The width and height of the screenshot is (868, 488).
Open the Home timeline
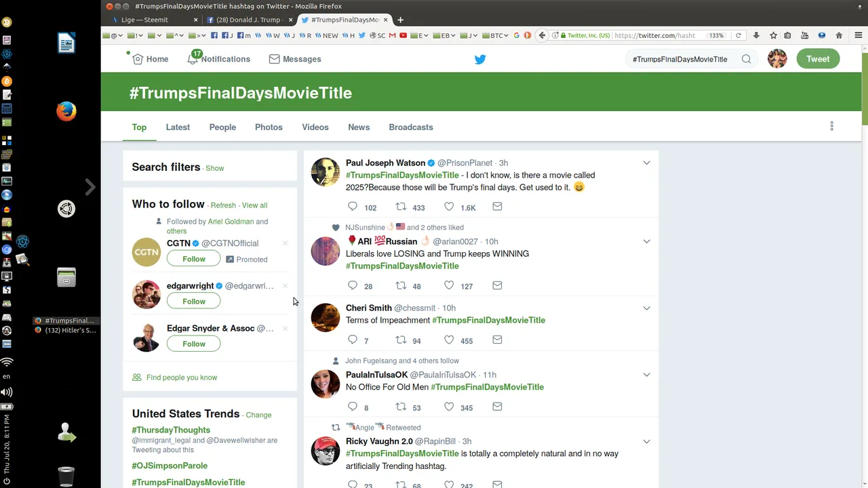[x=151, y=59]
